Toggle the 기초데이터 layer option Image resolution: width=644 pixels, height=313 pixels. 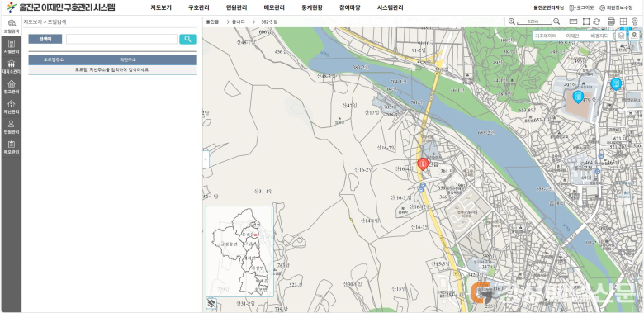pyautogui.click(x=546, y=36)
